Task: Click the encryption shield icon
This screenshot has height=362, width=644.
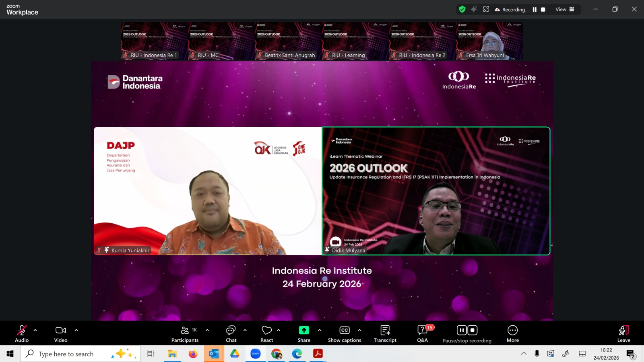Action: click(x=462, y=9)
